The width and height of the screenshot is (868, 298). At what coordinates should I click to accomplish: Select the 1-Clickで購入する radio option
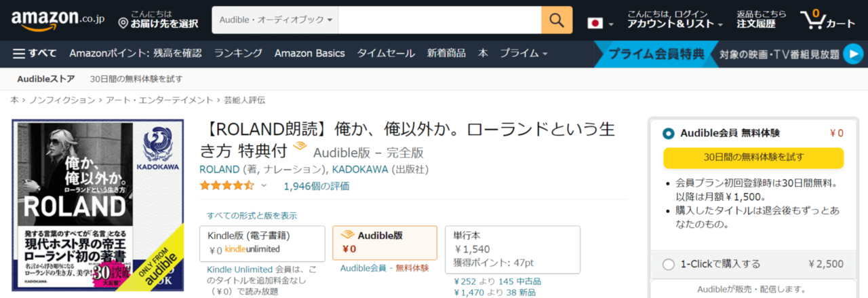pos(669,264)
